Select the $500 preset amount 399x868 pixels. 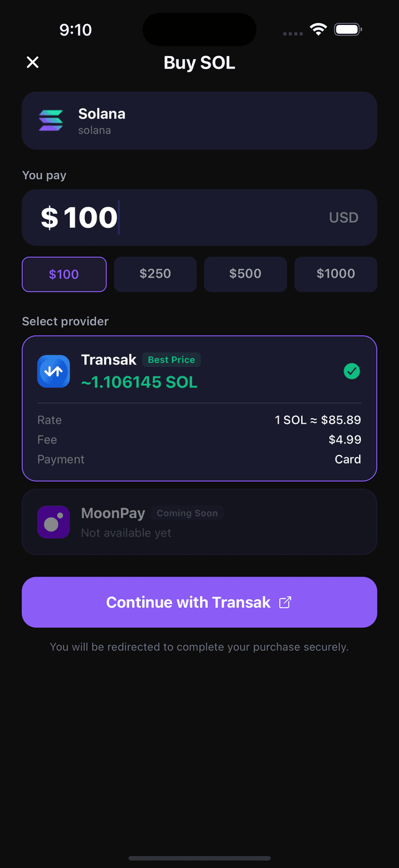[245, 274]
